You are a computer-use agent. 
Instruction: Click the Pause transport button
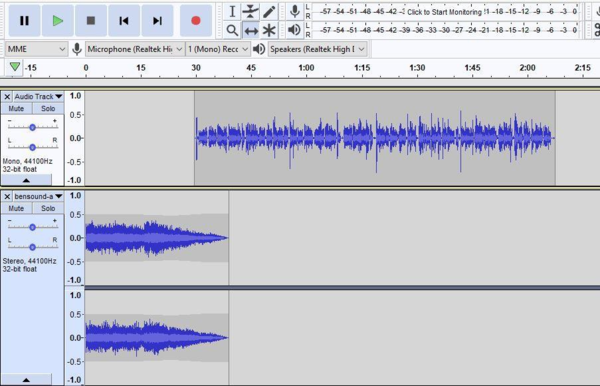(24, 20)
